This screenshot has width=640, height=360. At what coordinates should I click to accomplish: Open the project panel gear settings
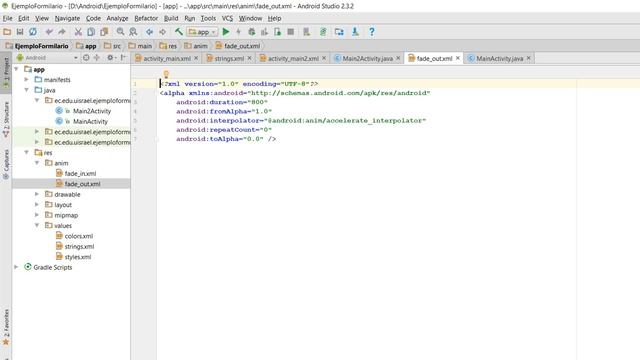(110, 58)
